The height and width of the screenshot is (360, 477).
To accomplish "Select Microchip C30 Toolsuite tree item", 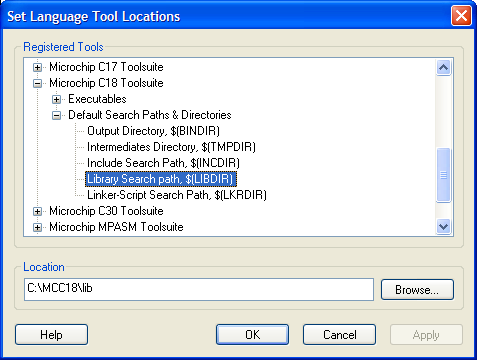I will click(x=106, y=211).
